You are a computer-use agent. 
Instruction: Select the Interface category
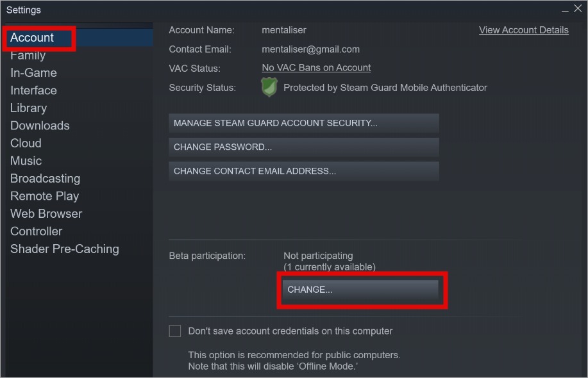click(x=33, y=90)
